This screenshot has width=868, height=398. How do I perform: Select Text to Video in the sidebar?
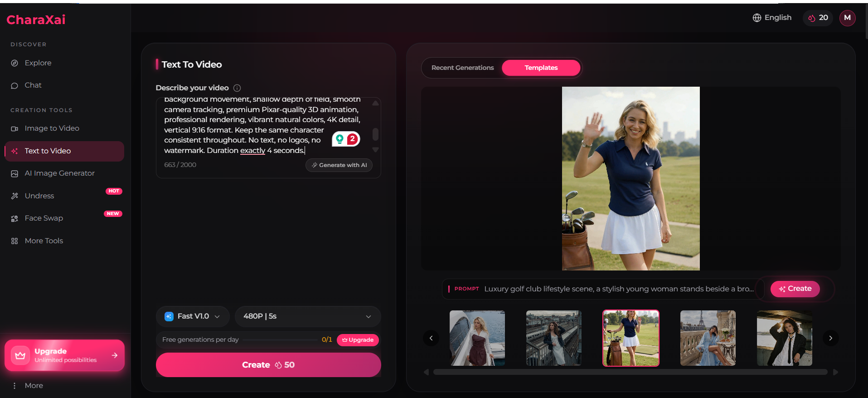pyautogui.click(x=64, y=151)
